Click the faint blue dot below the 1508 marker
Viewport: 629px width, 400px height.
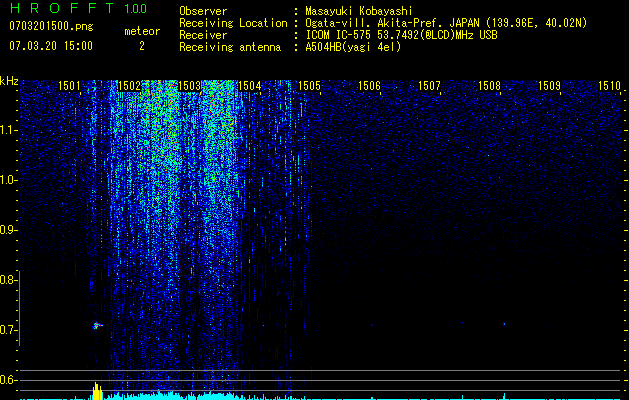504,324
